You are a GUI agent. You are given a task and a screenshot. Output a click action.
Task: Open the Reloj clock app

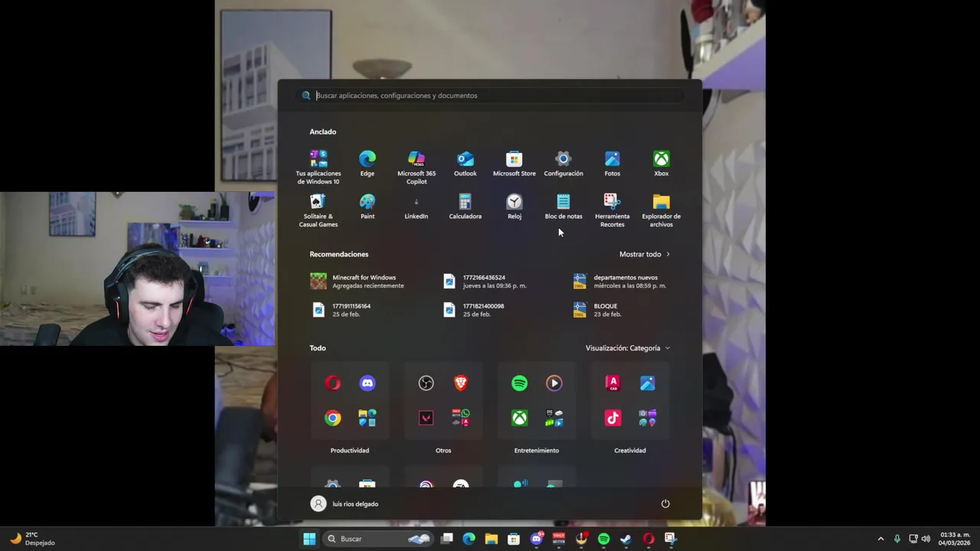[514, 207]
